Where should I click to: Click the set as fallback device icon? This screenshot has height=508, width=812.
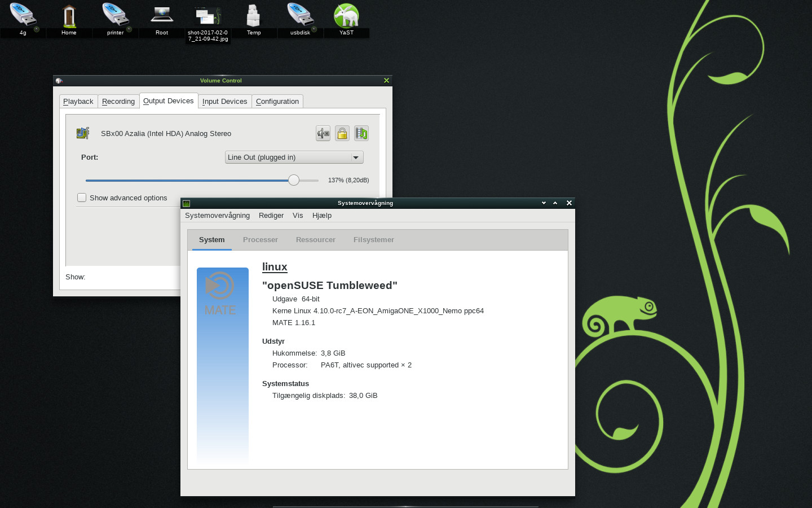361,133
